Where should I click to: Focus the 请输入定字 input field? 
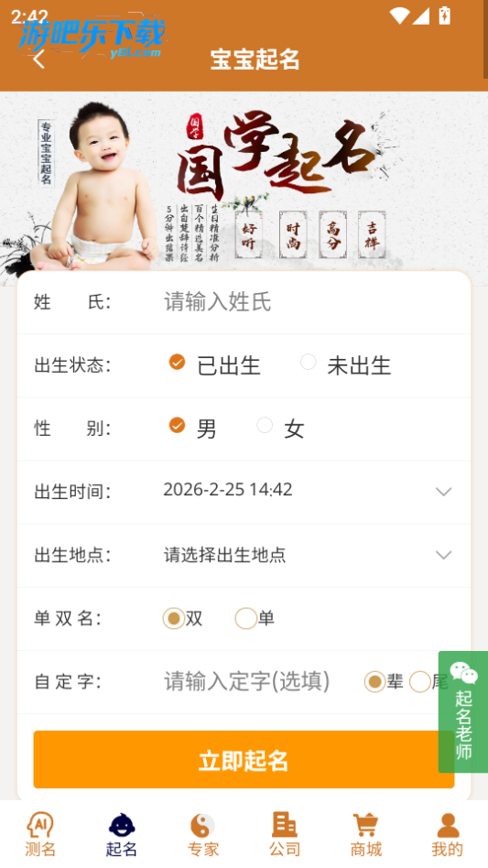pos(247,681)
